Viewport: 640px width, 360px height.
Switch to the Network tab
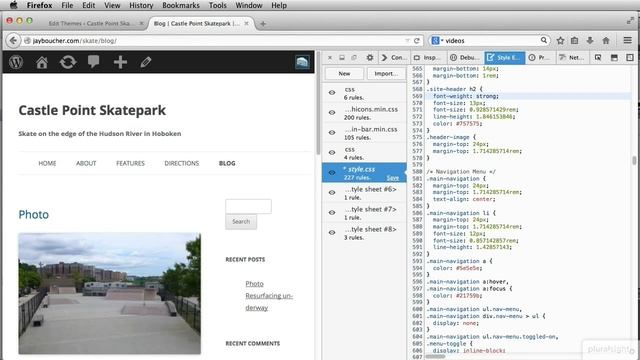(572, 58)
